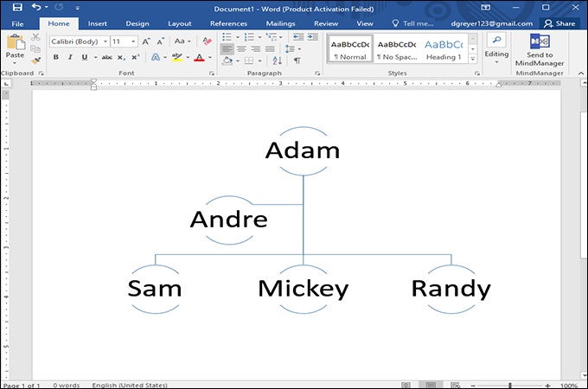This screenshot has height=389, width=588.
Task: Justify the paragraph text
Action: [270, 49]
